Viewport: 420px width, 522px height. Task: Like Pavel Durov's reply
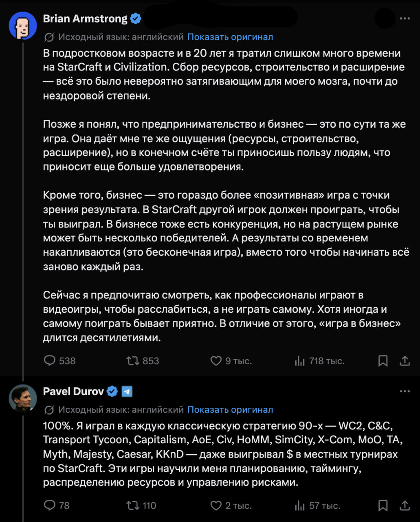[215, 506]
